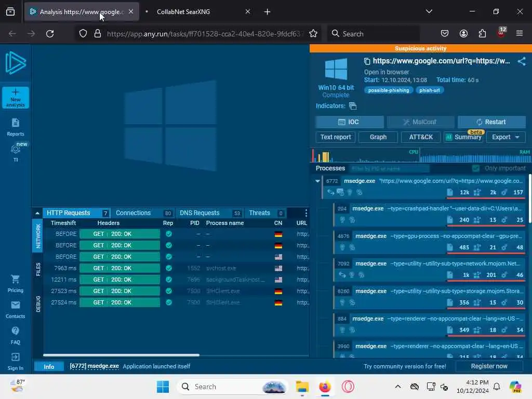Open the Indicators list icon

(x=353, y=106)
